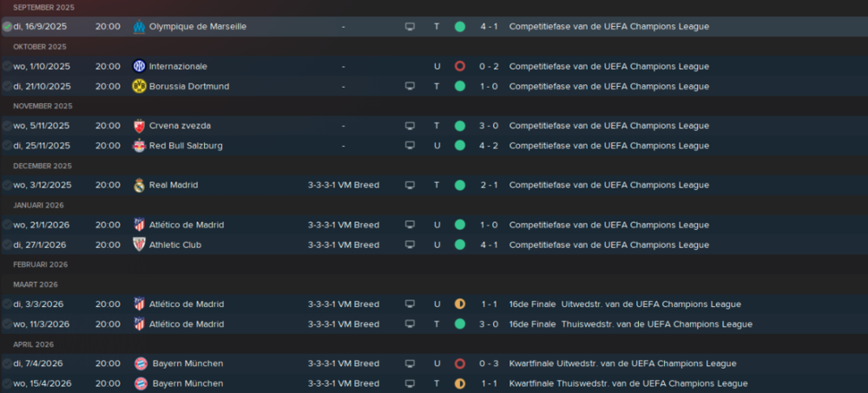The image size is (868, 393).
Task: Toggle the checkmark on 16/9/2025 Marseille row
Action: 7,27
